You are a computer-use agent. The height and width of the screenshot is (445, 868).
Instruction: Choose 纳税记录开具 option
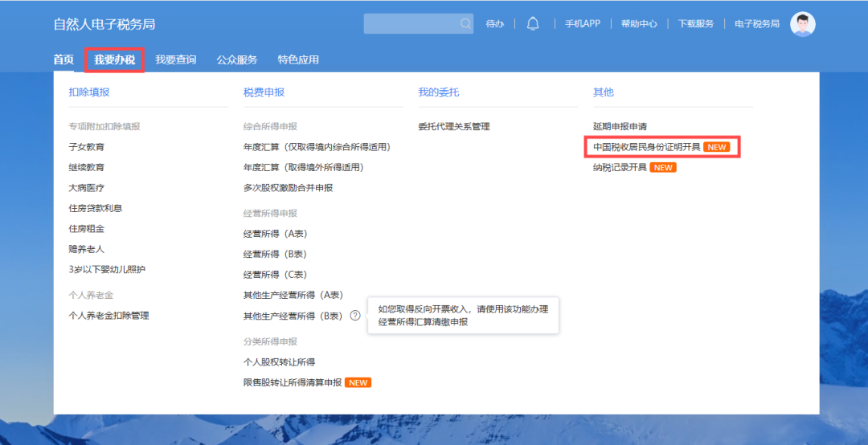point(620,167)
